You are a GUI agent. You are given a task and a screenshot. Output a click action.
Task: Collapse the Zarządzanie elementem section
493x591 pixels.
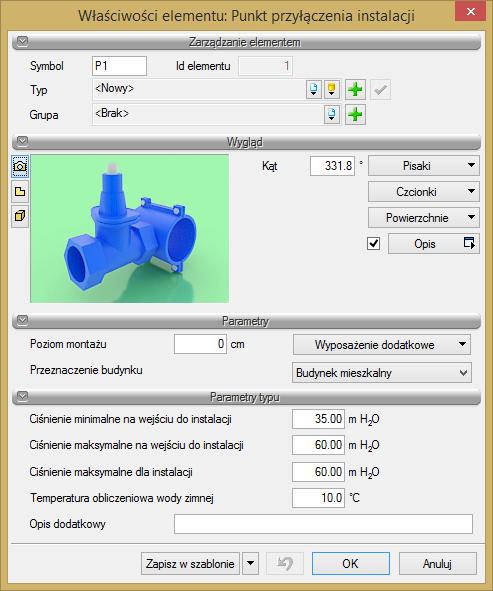23,41
